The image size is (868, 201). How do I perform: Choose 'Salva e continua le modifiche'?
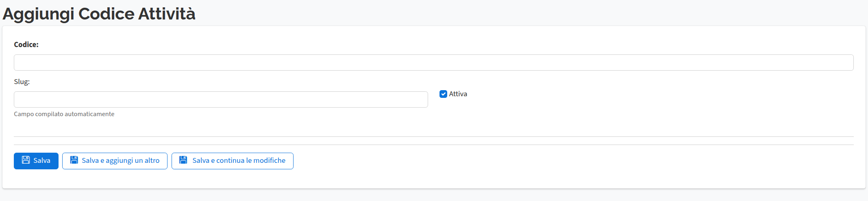coord(232,161)
